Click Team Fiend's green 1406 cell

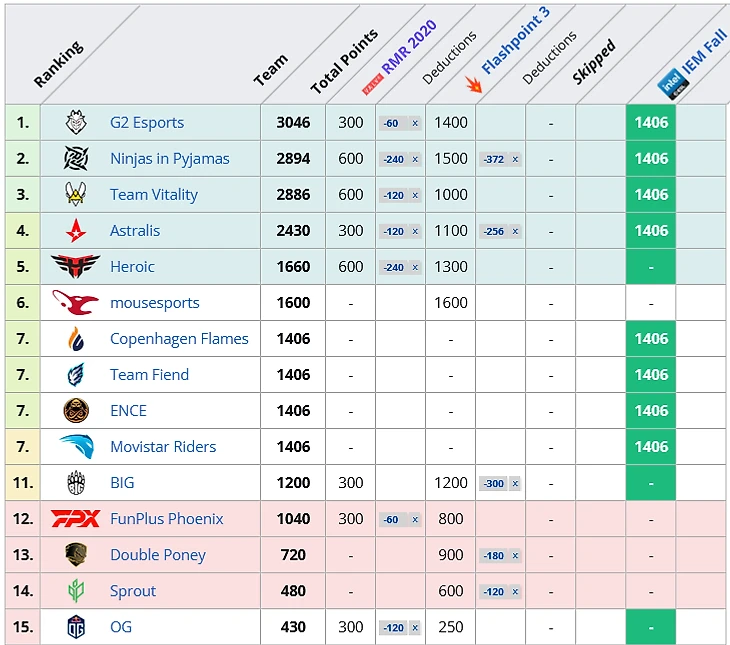(651, 375)
